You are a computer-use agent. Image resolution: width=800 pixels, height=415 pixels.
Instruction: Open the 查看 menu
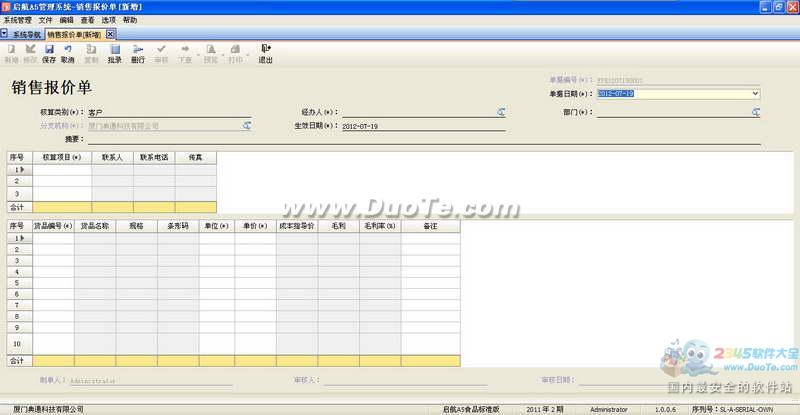(88, 20)
